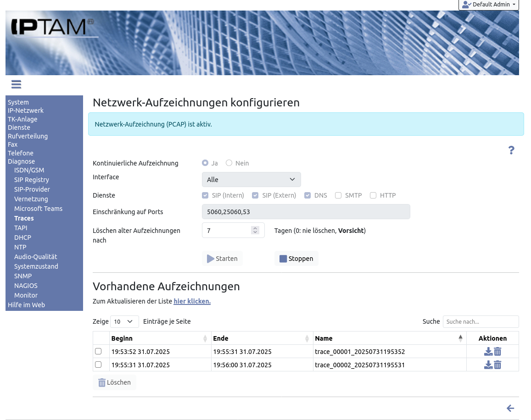
Task: Download trace_00001_20250731195352 recording
Action: (488, 352)
